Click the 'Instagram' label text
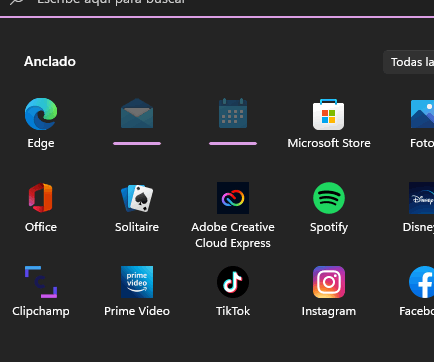This screenshot has width=434, height=362. click(x=329, y=312)
